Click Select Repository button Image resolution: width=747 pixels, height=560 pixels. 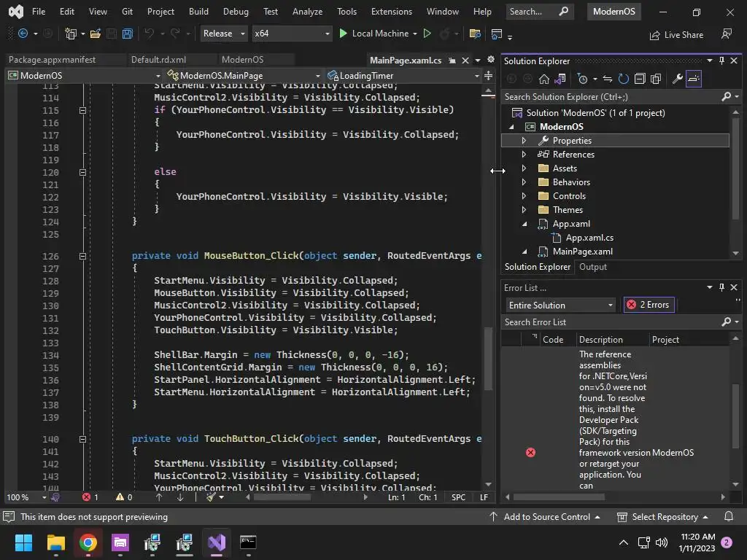coord(664,517)
